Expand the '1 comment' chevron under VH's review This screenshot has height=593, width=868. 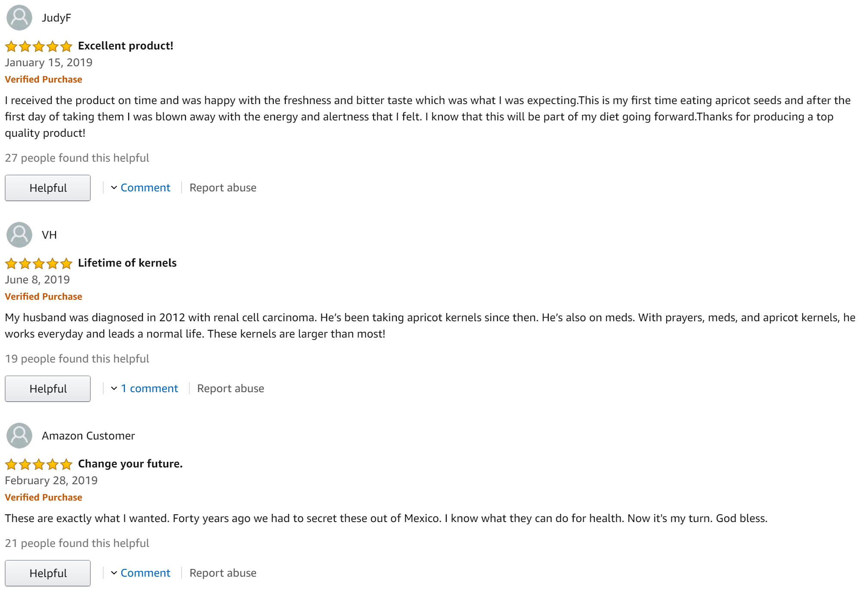114,389
